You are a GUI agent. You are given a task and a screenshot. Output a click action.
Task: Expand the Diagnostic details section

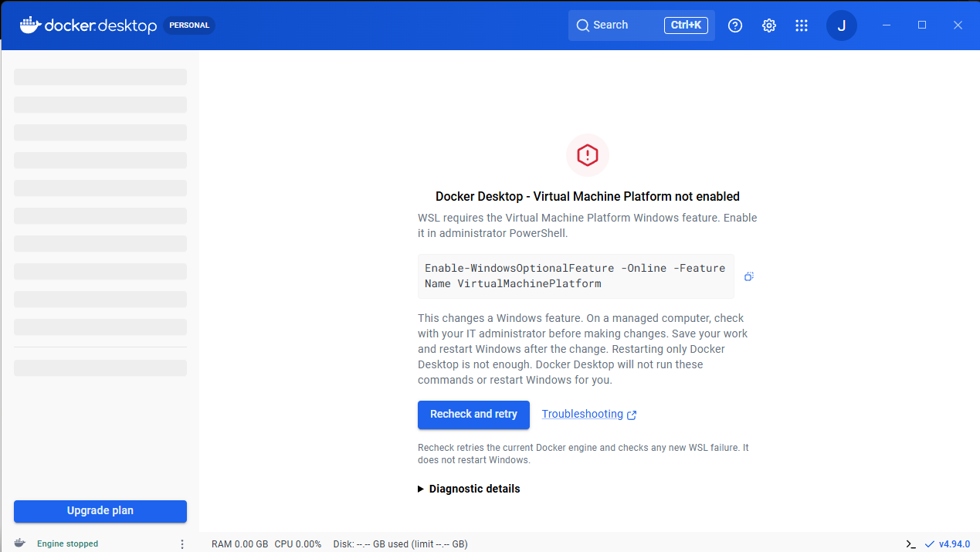tap(469, 489)
